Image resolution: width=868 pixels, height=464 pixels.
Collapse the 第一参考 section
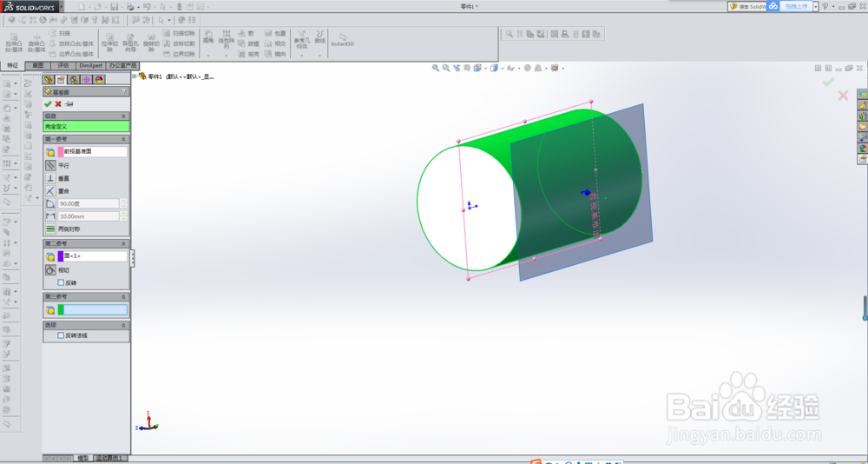(123, 139)
